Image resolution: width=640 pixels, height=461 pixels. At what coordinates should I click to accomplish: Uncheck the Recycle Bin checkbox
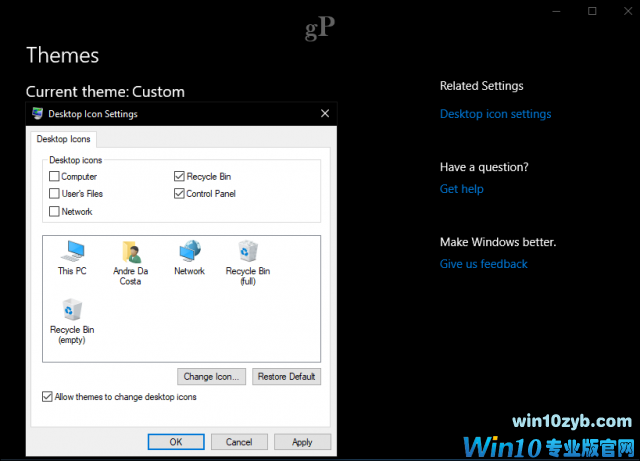(x=180, y=177)
